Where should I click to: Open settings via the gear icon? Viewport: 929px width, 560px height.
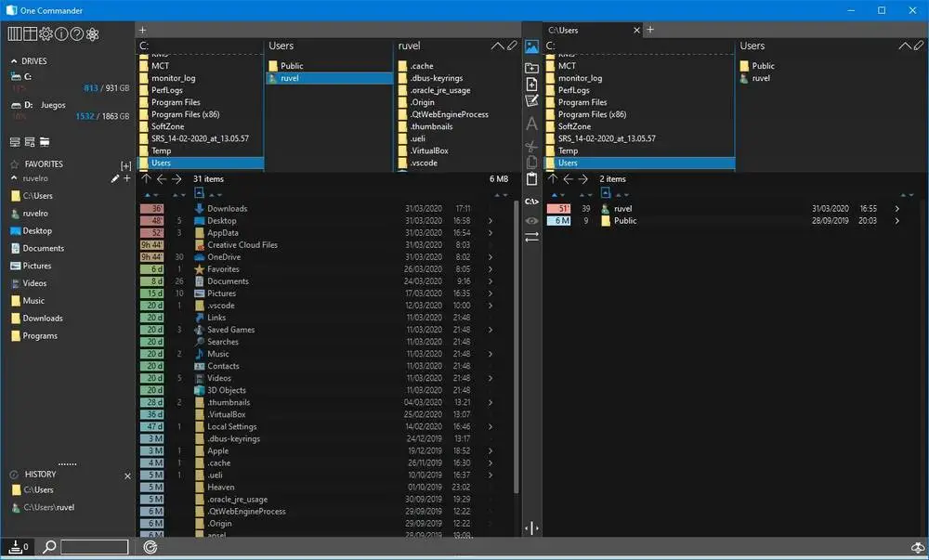(x=46, y=33)
